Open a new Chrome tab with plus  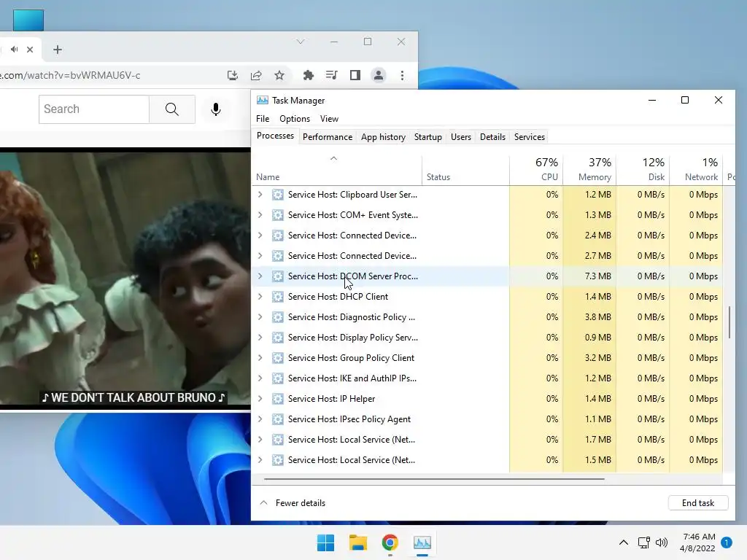[57, 50]
